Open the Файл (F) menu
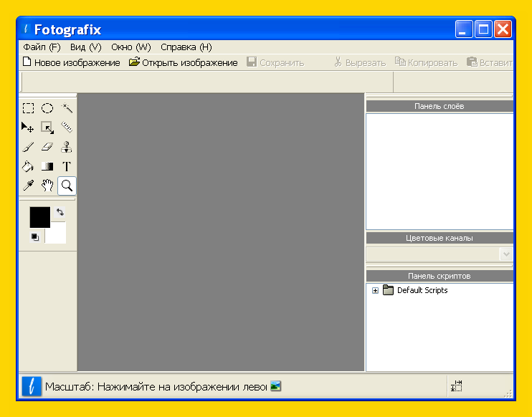 pyautogui.click(x=42, y=47)
